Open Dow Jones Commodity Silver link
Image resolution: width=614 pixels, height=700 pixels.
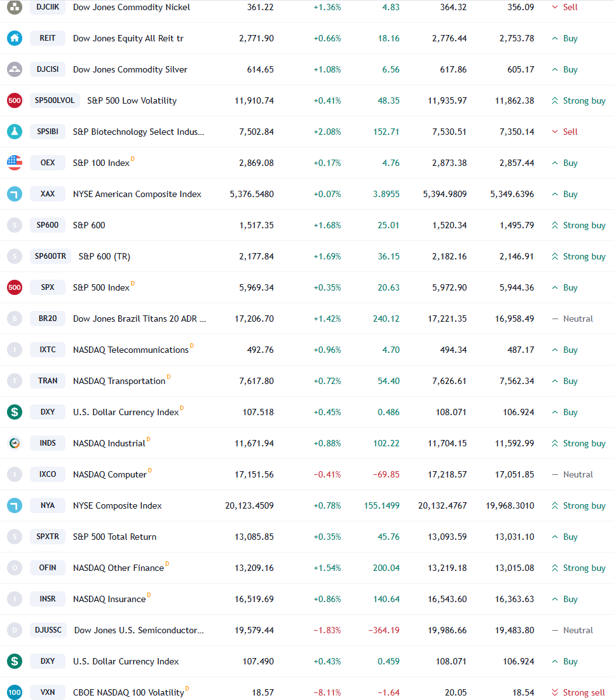(130, 70)
